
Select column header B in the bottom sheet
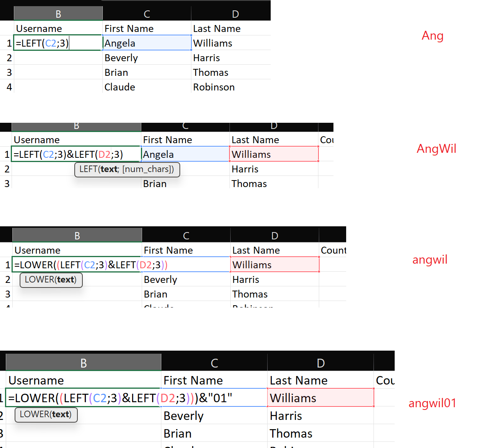(83, 363)
